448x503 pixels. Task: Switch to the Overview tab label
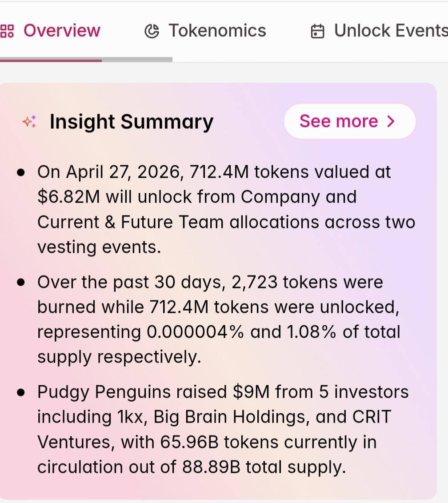pos(62,31)
